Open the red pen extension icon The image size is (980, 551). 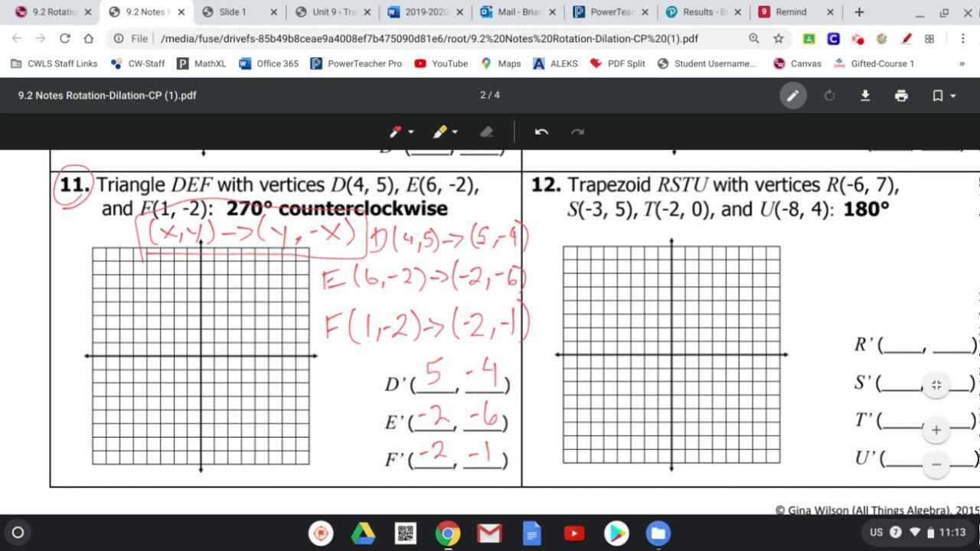[906, 39]
